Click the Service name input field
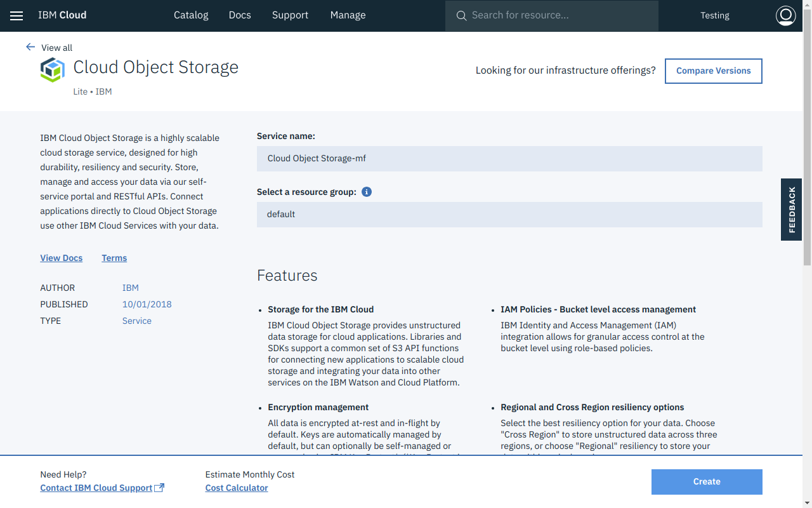The image size is (812, 508). [509, 159]
